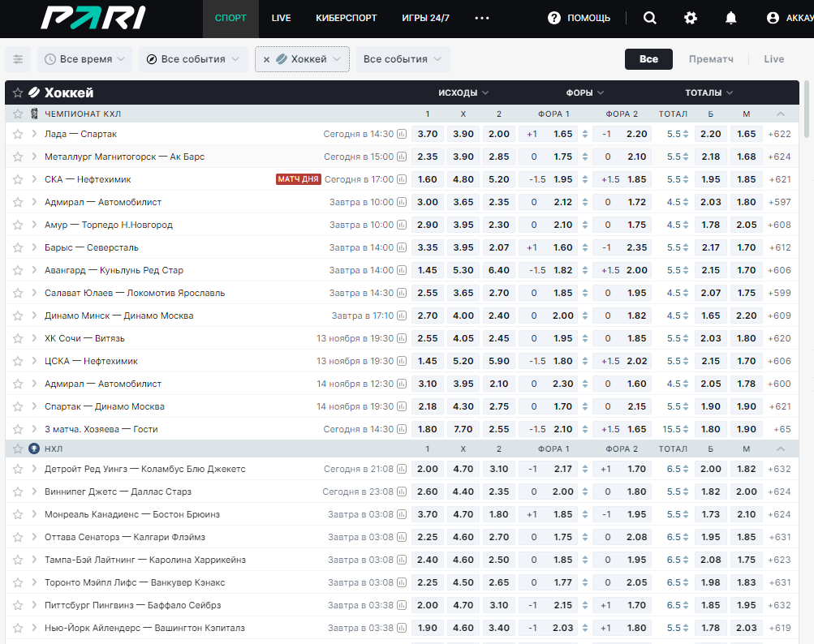The height and width of the screenshot is (644, 814).
Task: Bet on Лада win at 3.70
Action: 427,134
